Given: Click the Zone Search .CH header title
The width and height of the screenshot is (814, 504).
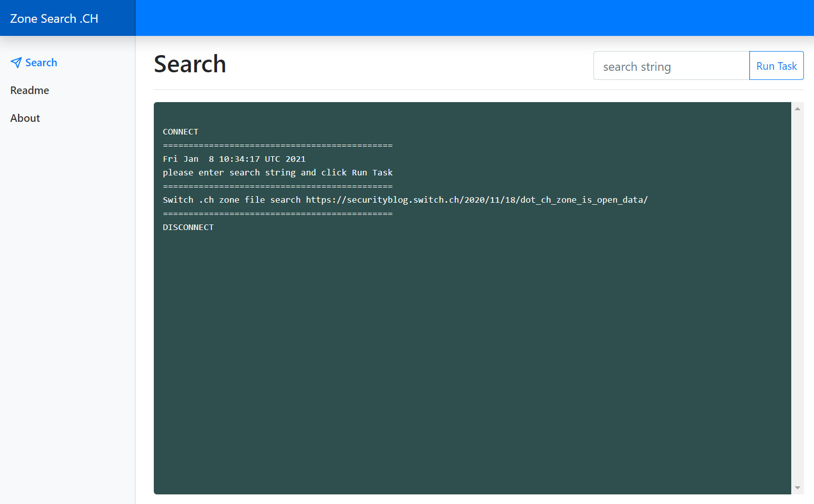Looking at the screenshot, I should coord(54,18).
